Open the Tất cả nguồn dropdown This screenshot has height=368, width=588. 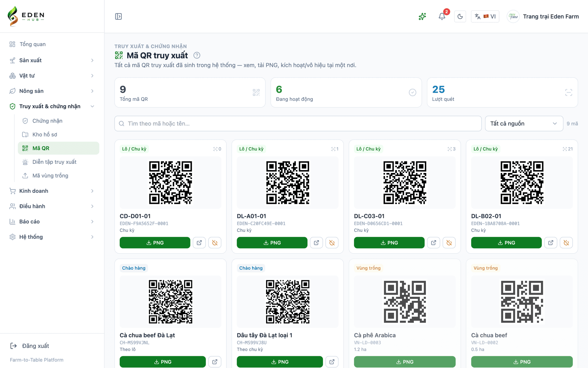(524, 124)
